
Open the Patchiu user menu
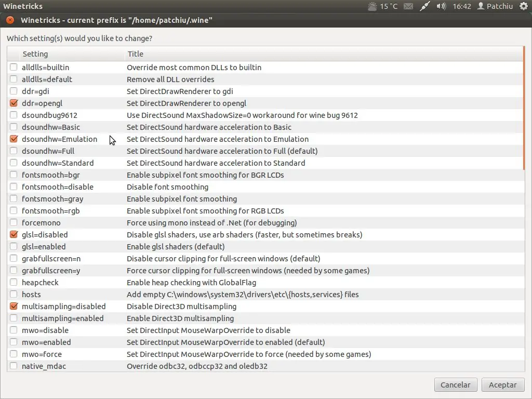[x=495, y=6]
